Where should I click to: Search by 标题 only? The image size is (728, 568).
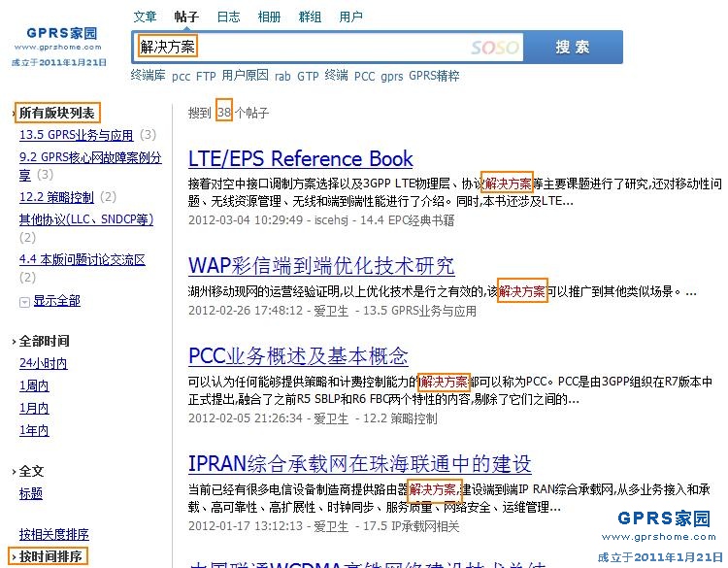tap(31, 493)
